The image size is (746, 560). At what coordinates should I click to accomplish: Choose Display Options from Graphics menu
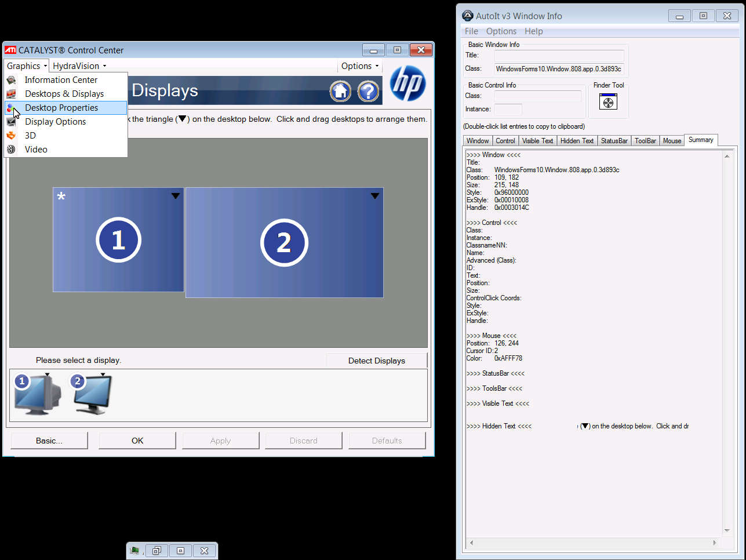click(55, 122)
